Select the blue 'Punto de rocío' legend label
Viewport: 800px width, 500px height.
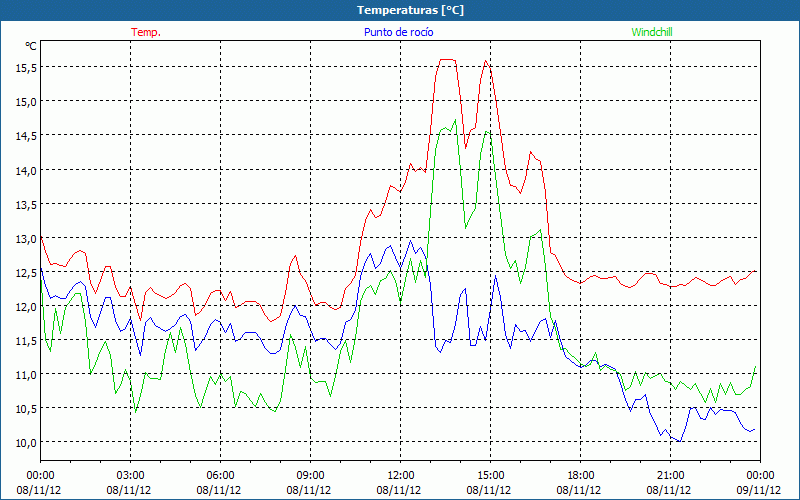click(398, 32)
